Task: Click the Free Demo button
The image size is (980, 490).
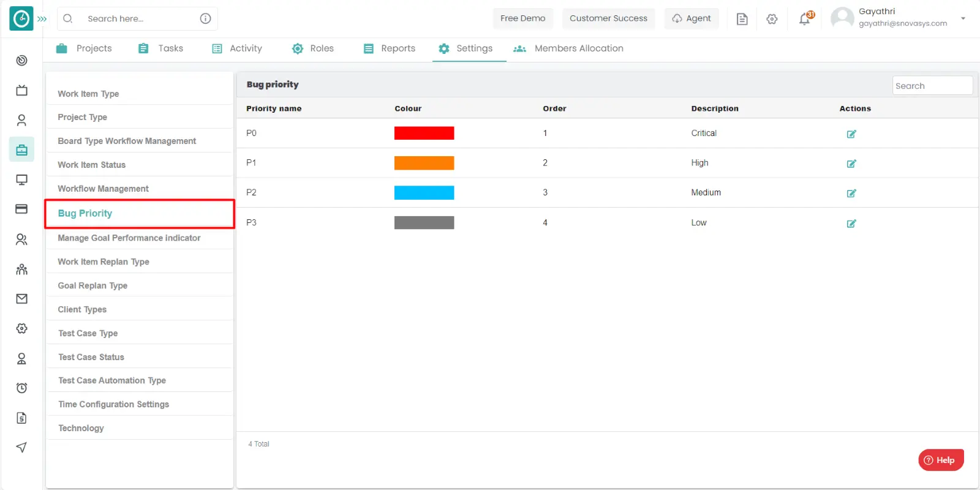Action: click(x=523, y=18)
